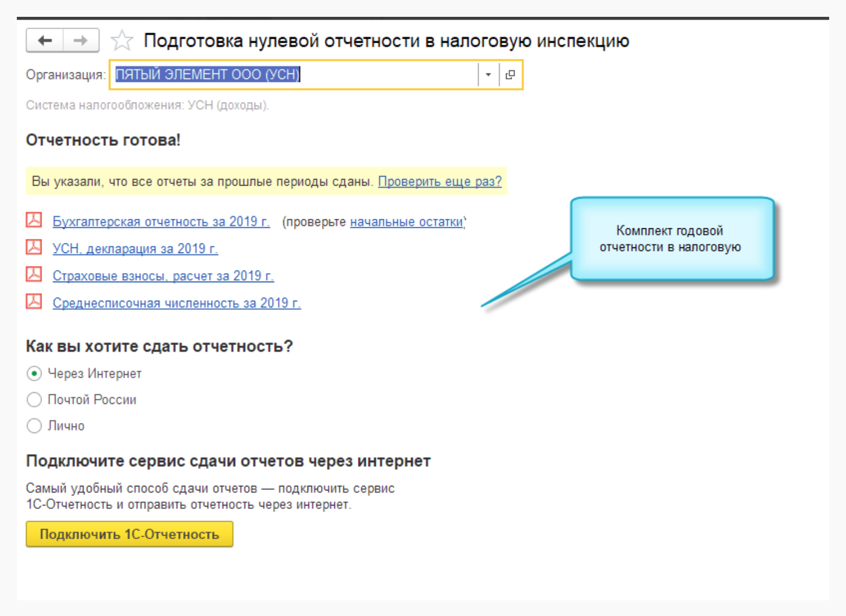Click PDF icon beside Среднесписочная численность
The width and height of the screenshot is (846, 616).
[x=34, y=301]
